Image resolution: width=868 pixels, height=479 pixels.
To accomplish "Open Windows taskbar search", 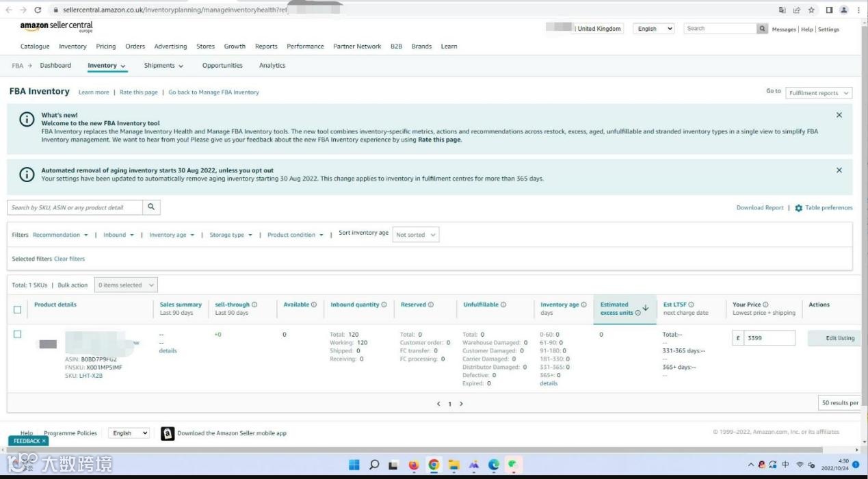I will 374,465.
